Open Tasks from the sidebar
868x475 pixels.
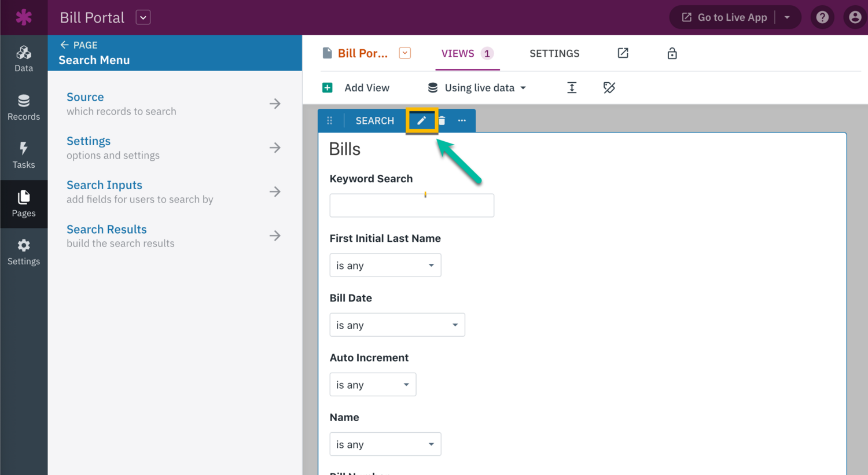24,155
